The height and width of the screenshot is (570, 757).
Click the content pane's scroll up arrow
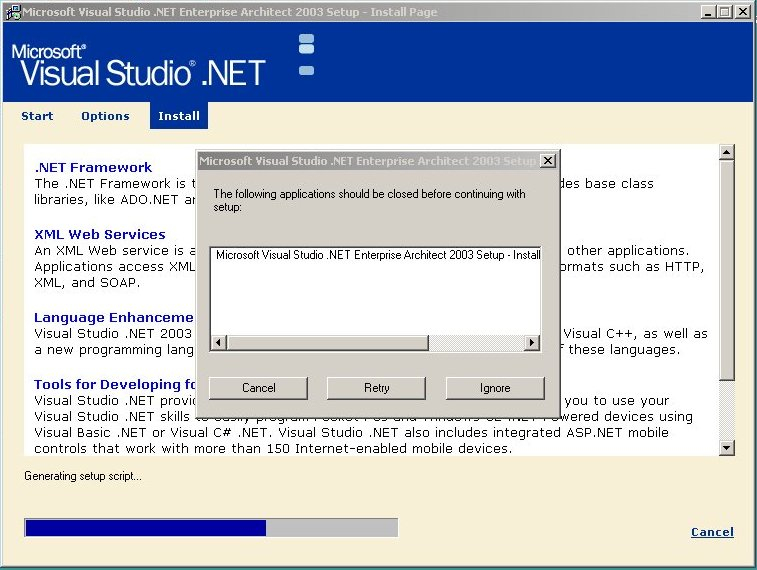pos(727,152)
